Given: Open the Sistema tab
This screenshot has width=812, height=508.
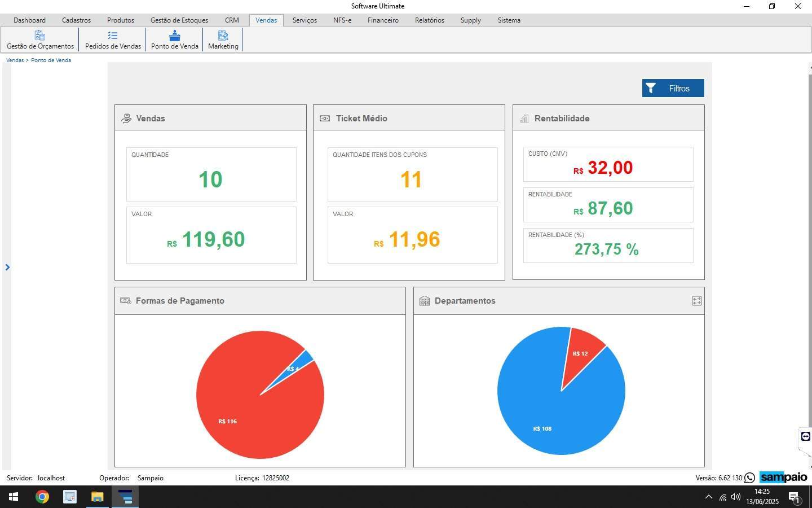Looking at the screenshot, I should [509, 20].
